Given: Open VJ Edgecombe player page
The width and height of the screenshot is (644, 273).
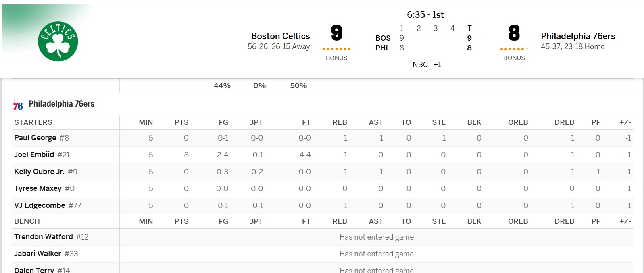Looking at the screenshot, I should point(40,205).
